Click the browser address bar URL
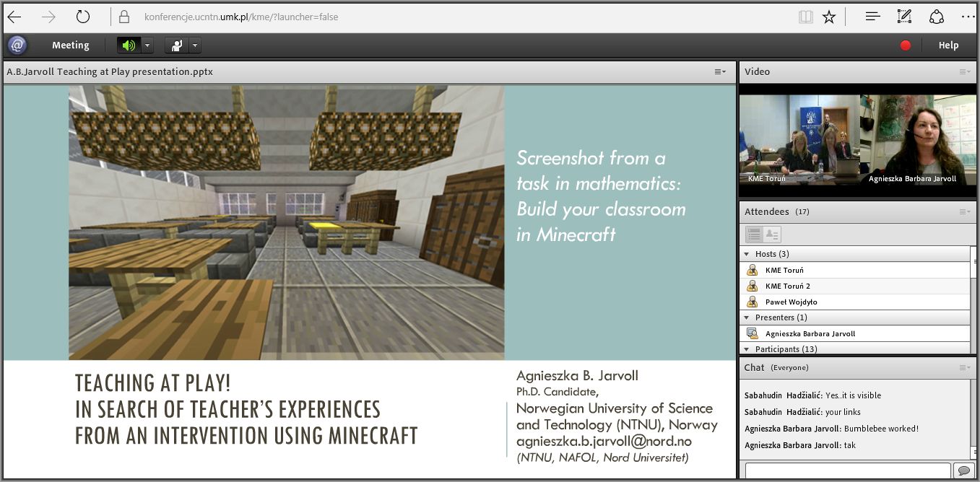 (x=240, y=17)
